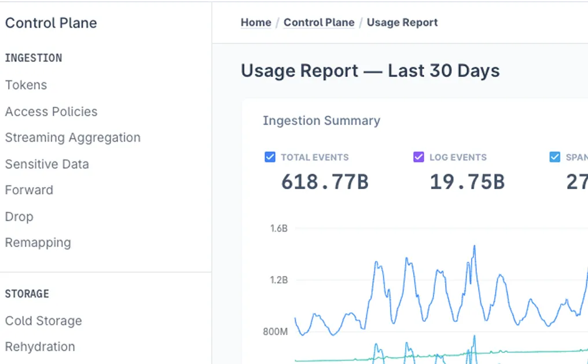Open Tokens in the Ingestion sidebar section
588x364 pixels.
coord(26,85)
